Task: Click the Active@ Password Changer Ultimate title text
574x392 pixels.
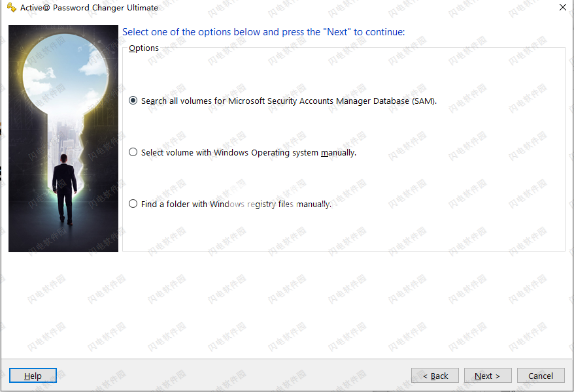Action: click(89, 7)
